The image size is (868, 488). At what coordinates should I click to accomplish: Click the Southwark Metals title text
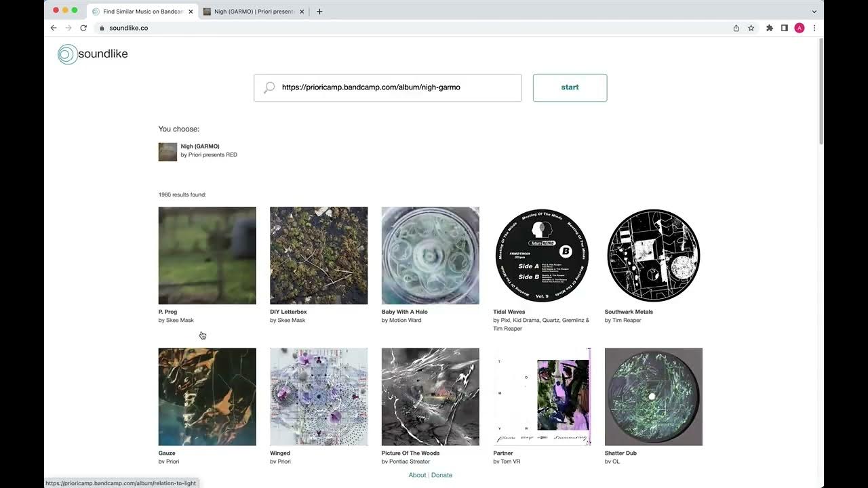tap(629, 312)
